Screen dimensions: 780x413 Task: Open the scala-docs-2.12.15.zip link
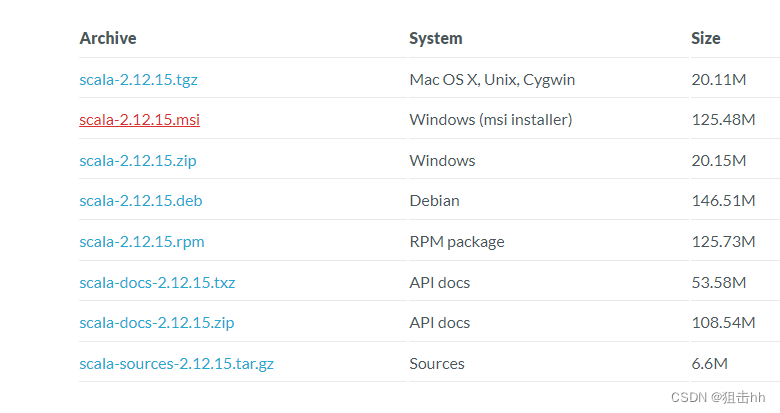[x=157, y=323]
